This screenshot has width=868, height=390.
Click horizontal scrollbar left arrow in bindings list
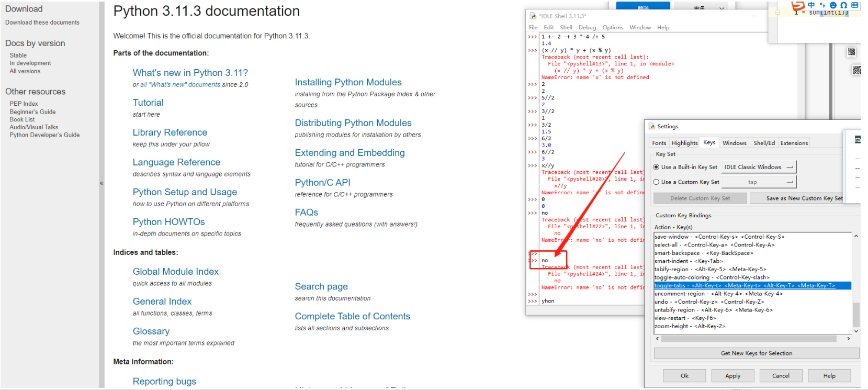(x=658, y=339)
